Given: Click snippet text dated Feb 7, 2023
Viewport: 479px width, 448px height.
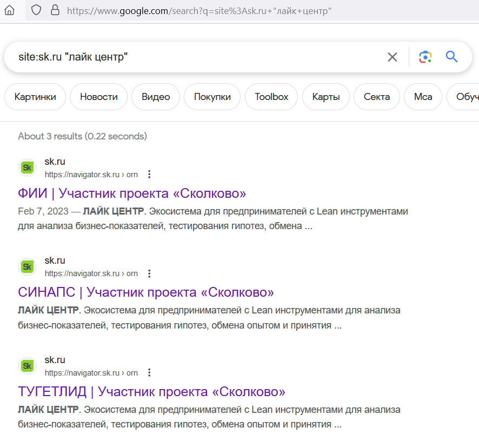Looking at the screenshot, I should pyautogui.click(x=213, y=219).
